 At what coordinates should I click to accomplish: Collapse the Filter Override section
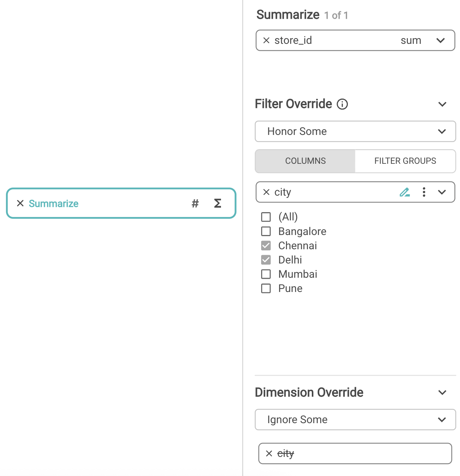(x=442, y=104)
